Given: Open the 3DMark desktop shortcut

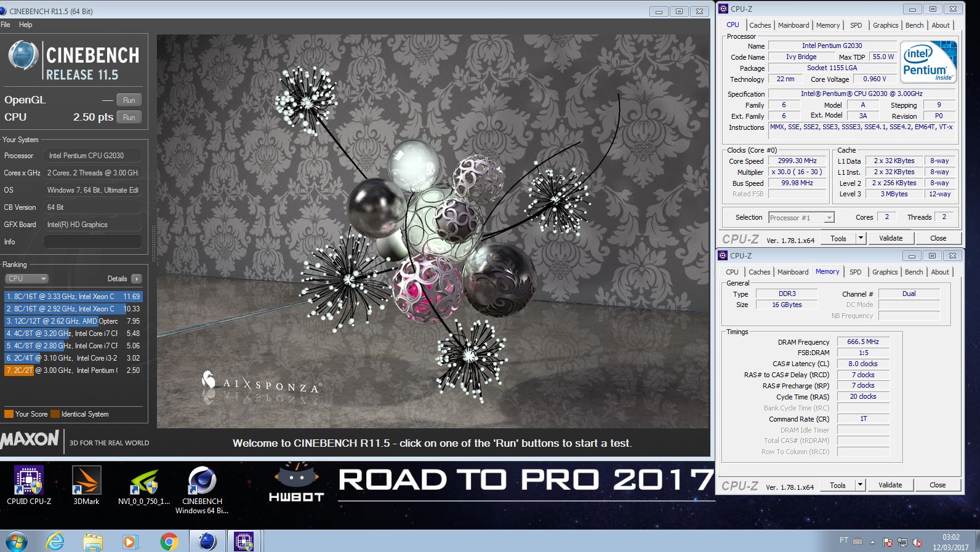Looking at the screenshot, I should pos(86,486).
